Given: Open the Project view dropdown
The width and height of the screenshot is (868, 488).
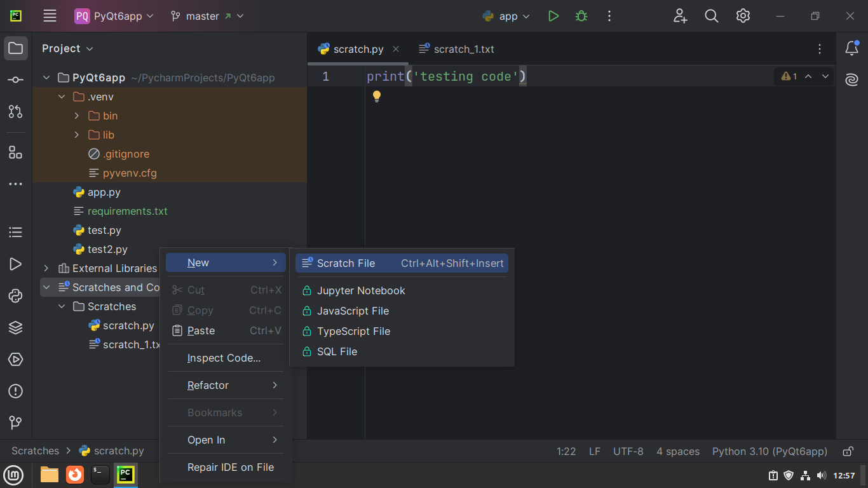Looking at the screenshot, I should (x=67, y=48).
